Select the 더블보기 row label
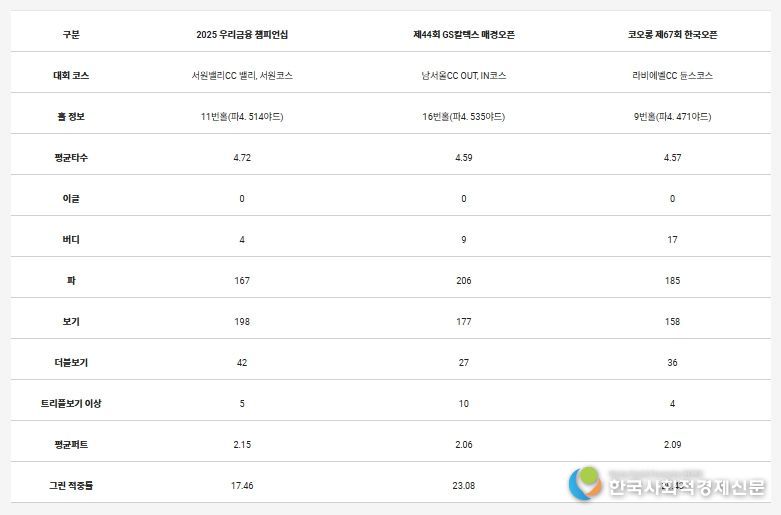 [x=70, y=362]
